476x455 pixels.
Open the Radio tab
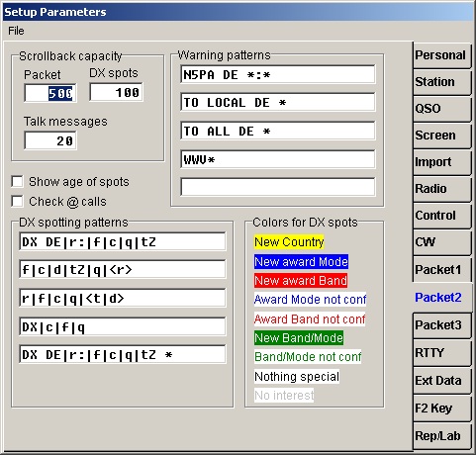click(x=441, y=189)
